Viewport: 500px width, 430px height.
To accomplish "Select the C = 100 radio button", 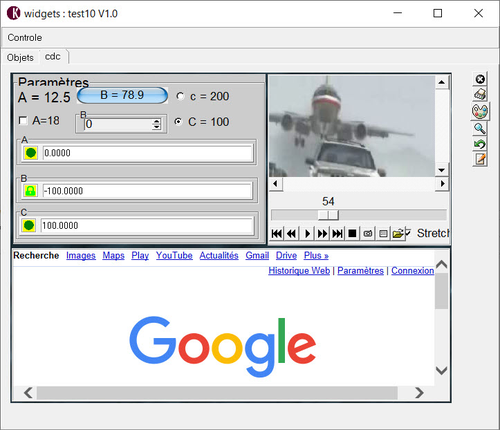I will pyautogui.click(x=179, y=121).
